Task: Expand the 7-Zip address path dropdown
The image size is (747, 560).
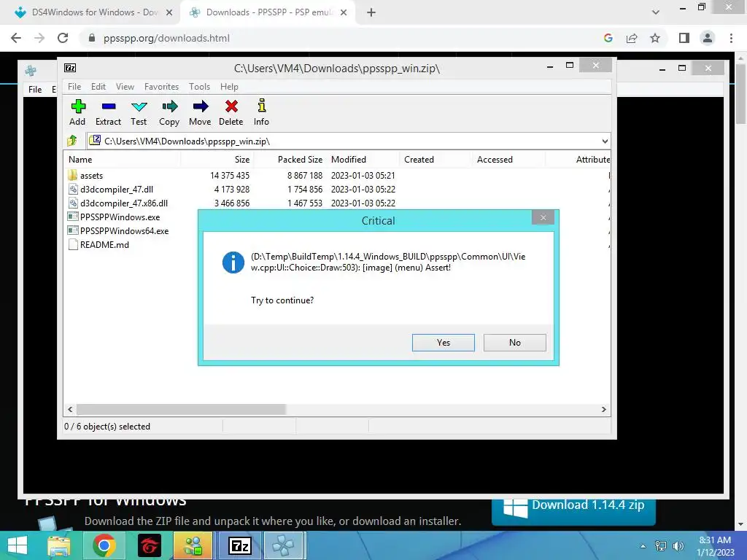Action: [605, 141]
